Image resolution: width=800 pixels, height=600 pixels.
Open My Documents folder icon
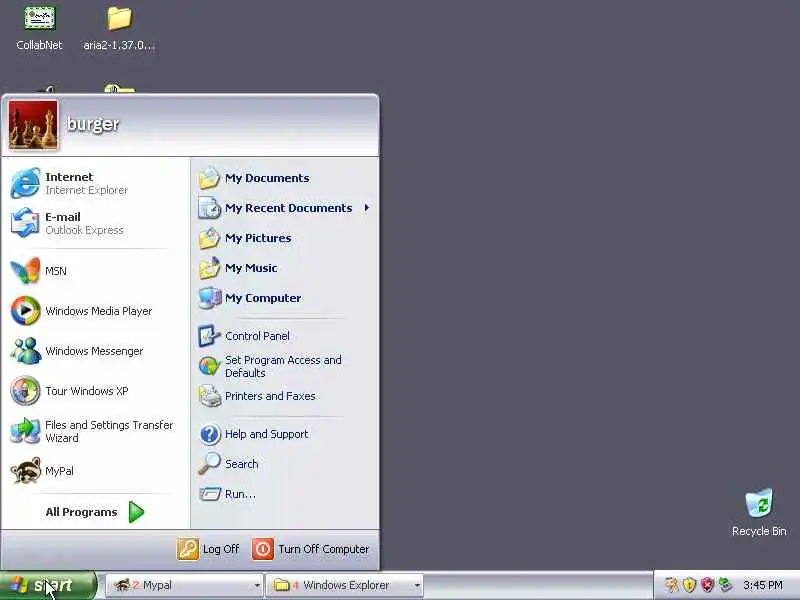click(x=209, y=178)
